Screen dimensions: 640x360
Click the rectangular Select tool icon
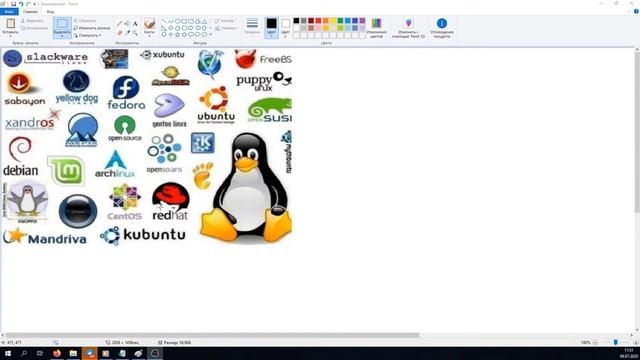pyautogui.click(x=62, y=24)
